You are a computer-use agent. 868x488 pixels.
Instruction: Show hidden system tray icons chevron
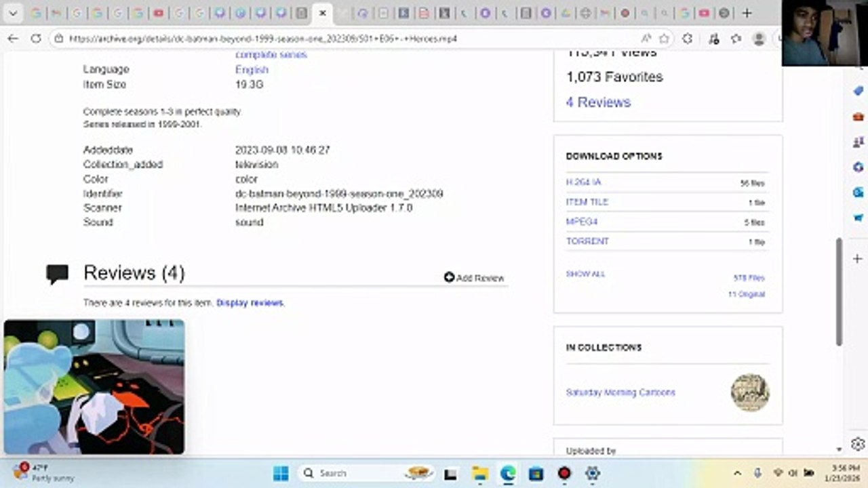tap(738, 473)
